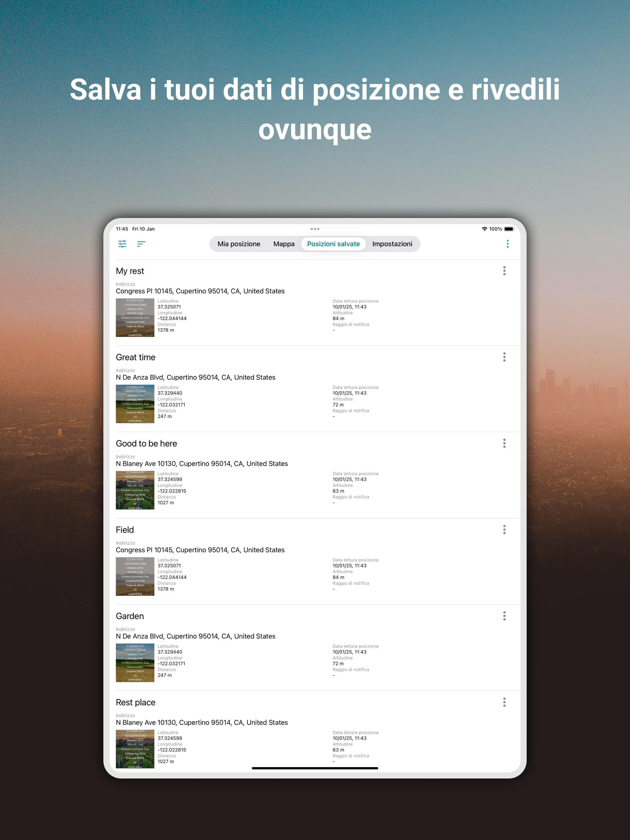Click My rest latitude 37.325071
Viewport: 630px width, 840px height.
(169, 307)
